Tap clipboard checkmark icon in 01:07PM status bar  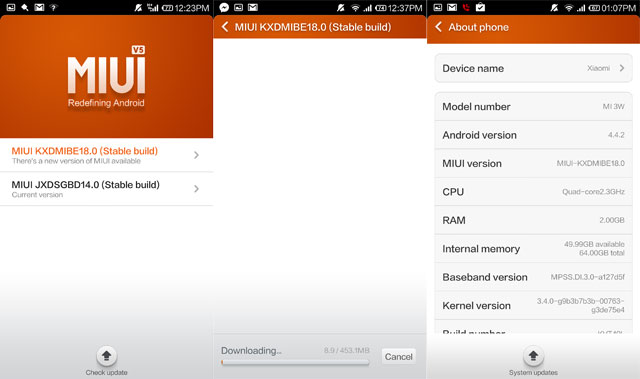[480, 7]
